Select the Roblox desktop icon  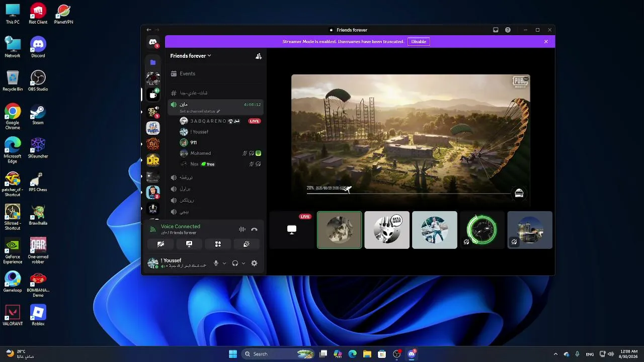point(38,315)
